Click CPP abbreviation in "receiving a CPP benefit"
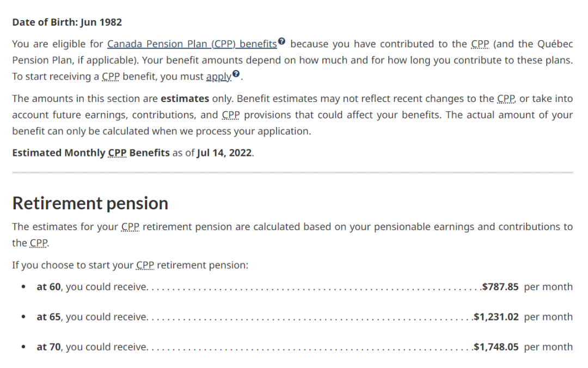The width and height of the screenshot is (588, 368). [111, 77]
